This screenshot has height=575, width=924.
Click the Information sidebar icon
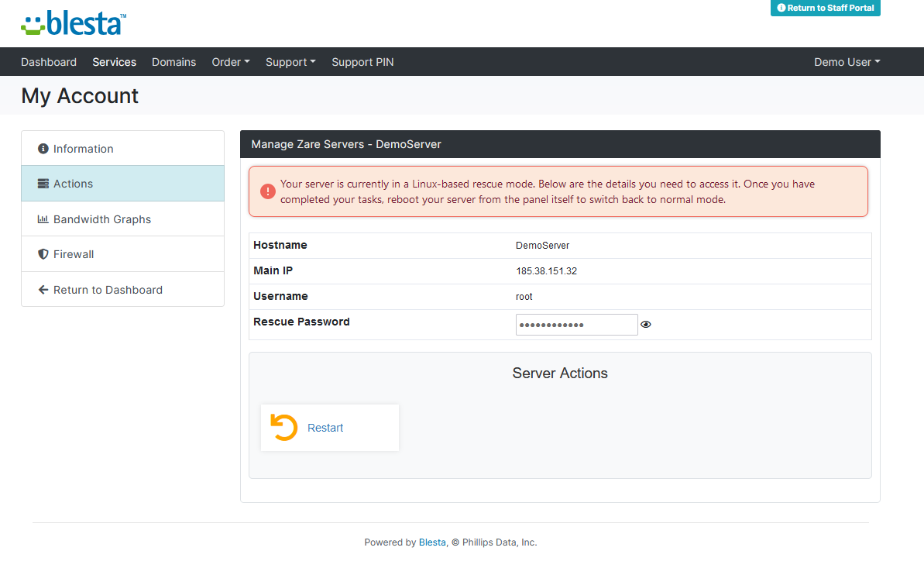(43, 149)
